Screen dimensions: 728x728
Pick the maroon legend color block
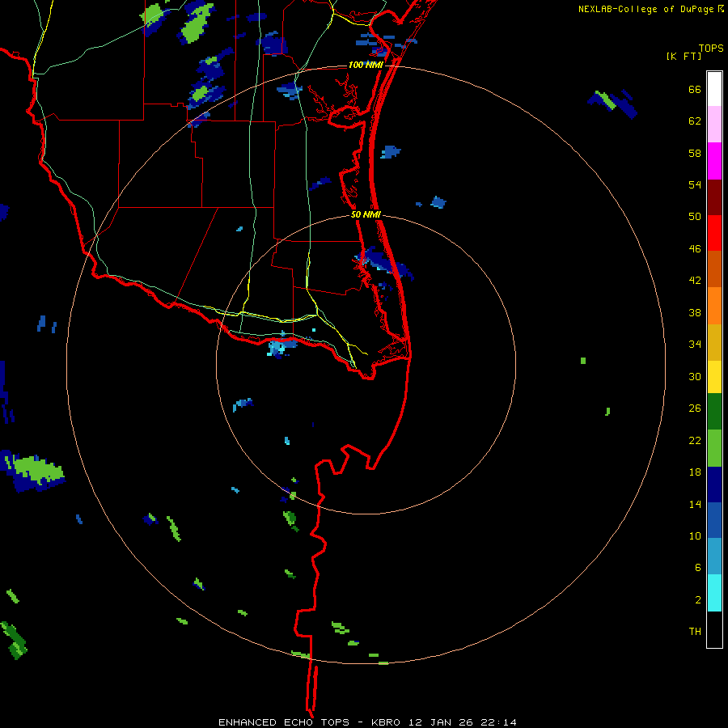pos(714,197)
